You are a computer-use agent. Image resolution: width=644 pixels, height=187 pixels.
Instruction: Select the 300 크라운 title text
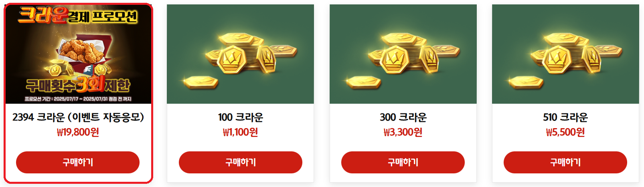[x=403, y=117]
